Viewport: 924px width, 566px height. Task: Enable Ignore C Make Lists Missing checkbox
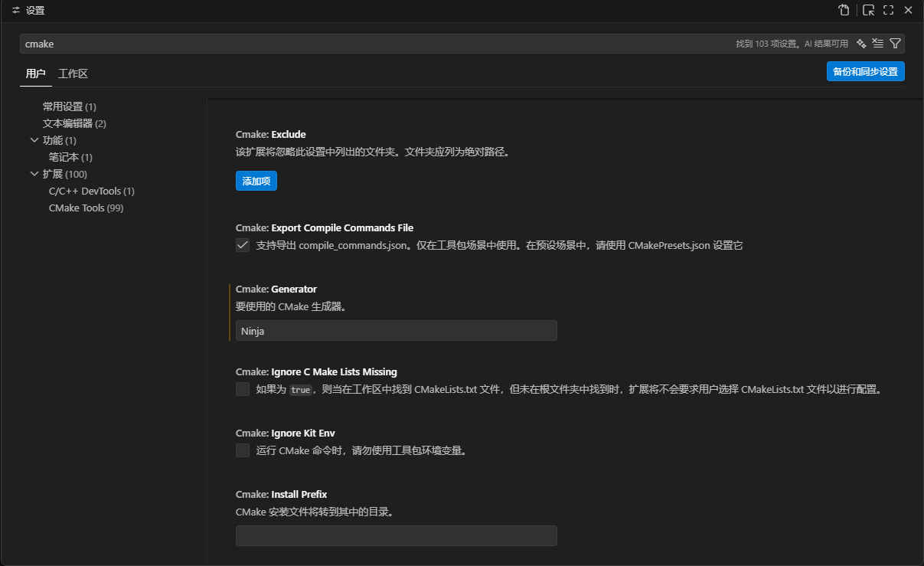(243, 389)
